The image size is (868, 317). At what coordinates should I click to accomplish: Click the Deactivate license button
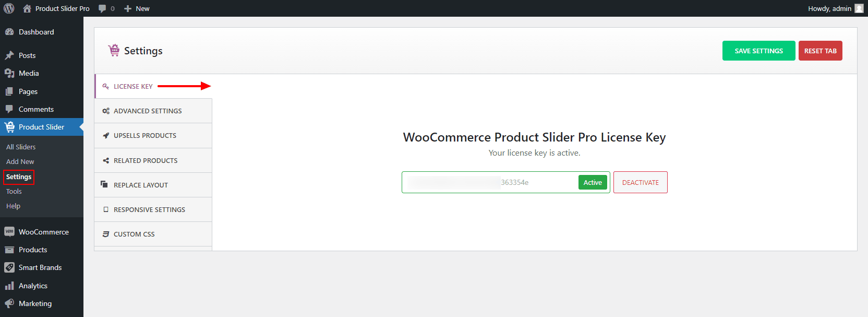(x=640, y=182)
